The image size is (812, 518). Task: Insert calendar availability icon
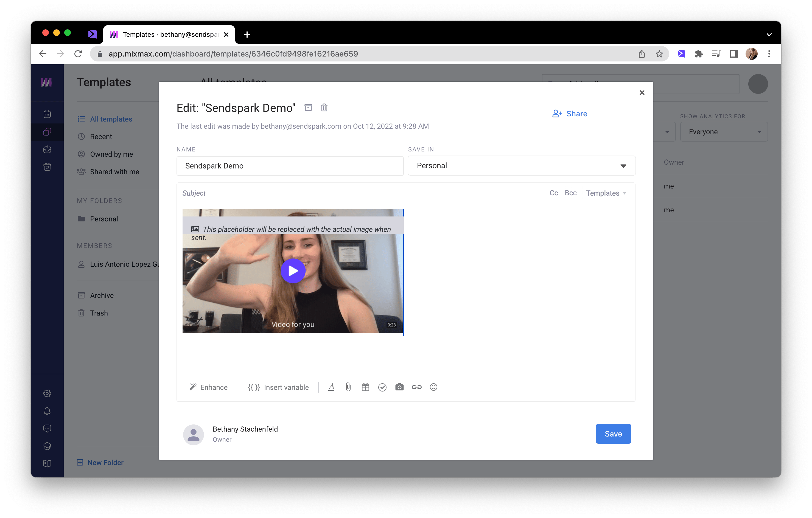pos(365,387)
